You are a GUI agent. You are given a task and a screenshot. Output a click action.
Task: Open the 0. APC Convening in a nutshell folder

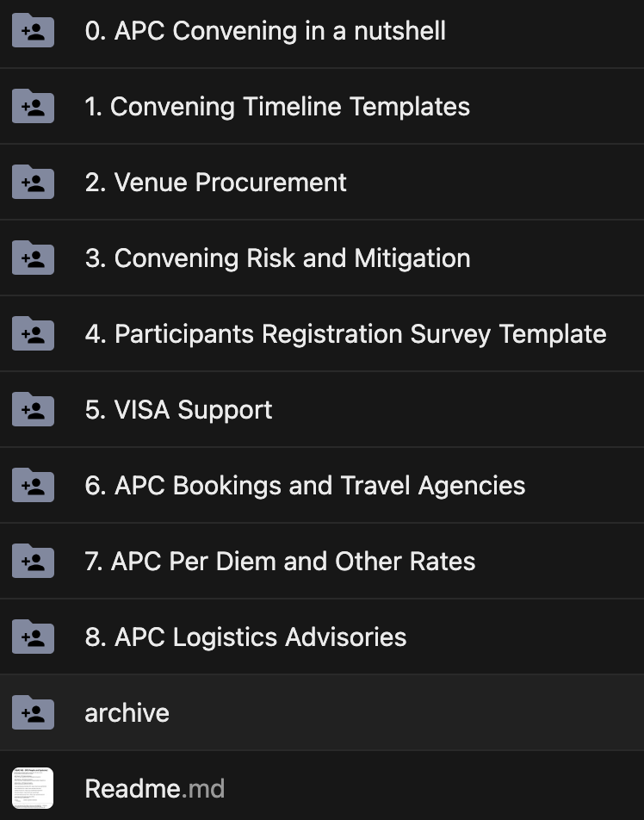point(265,31)
